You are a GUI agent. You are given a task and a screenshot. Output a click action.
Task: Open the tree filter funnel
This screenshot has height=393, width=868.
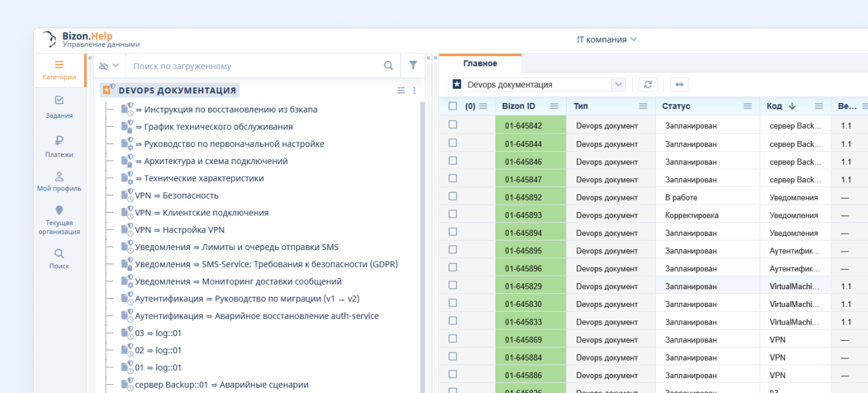point(413,66)
